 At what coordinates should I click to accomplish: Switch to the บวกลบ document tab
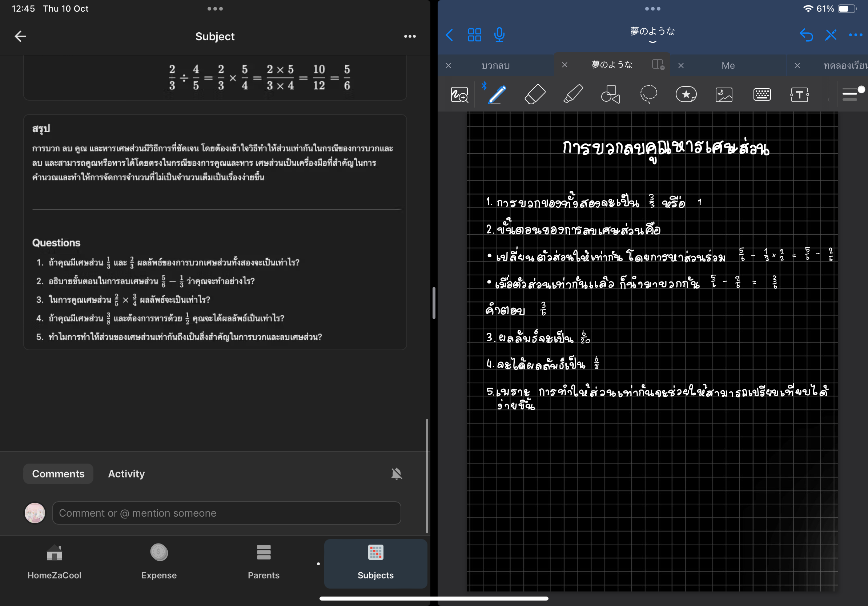pos(495,65)
